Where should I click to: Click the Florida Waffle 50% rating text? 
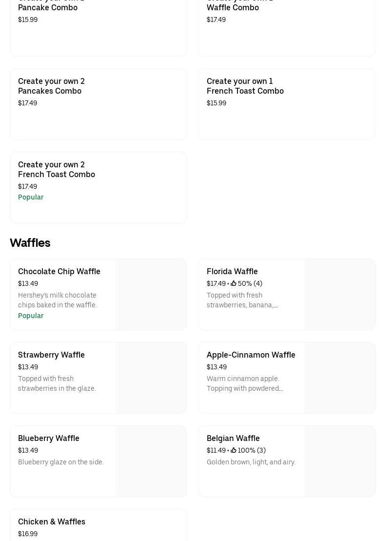click(250, 283)
